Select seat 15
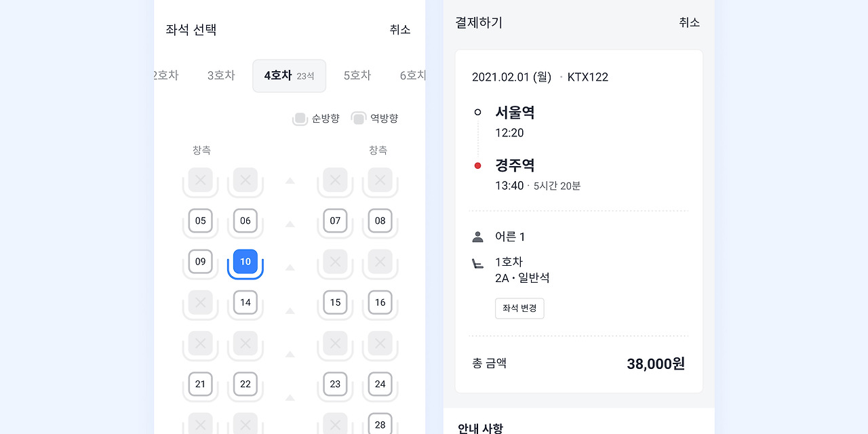This screenshot has height=434, width=868. click(x=335, y=302)
